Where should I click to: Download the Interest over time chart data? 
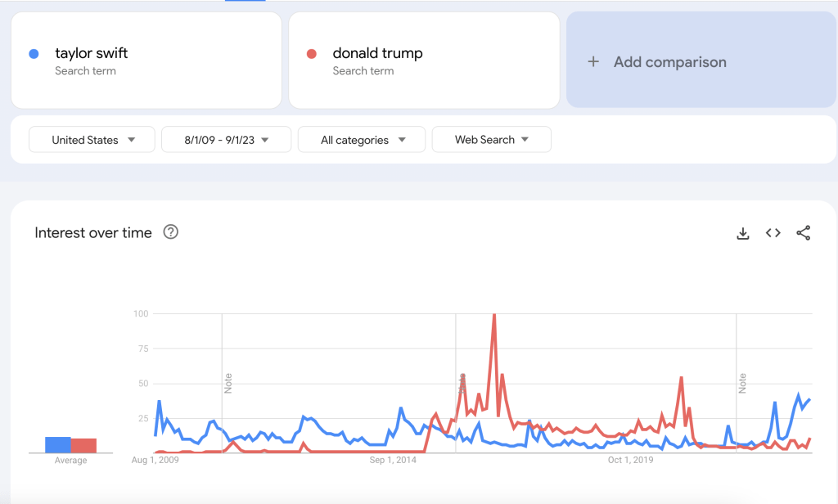pyautogui.click(x=743, y=233)
